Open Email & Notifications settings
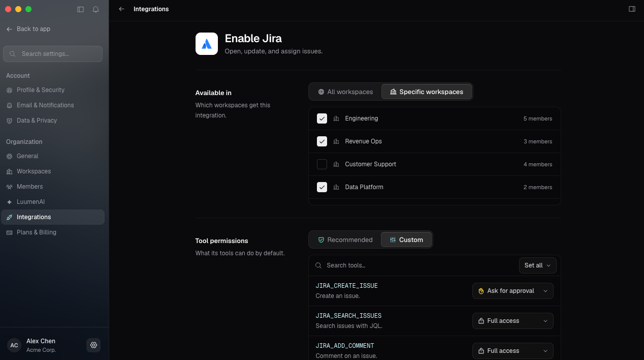Screen dimensions: 644x360 click(x=53, y=105)
